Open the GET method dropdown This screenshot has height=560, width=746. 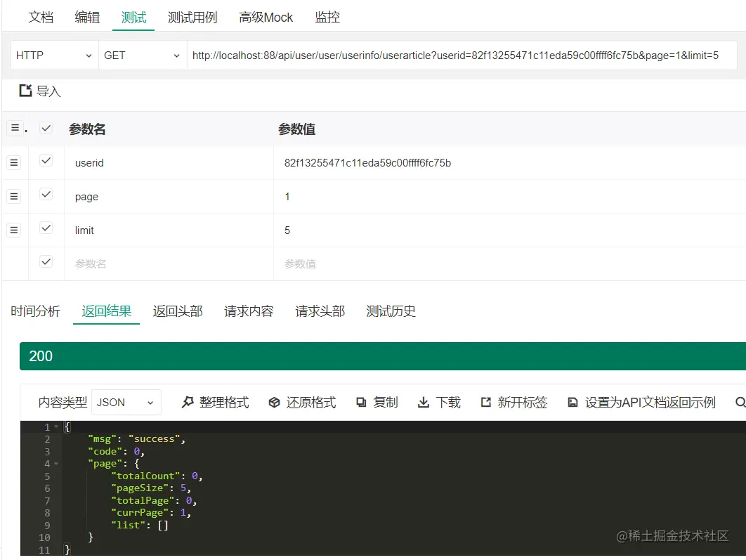(143, 56)
